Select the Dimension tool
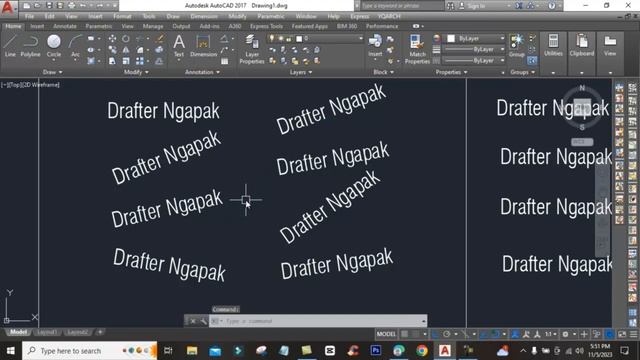This screenshot has height=360, width=640. coord(203,45)
